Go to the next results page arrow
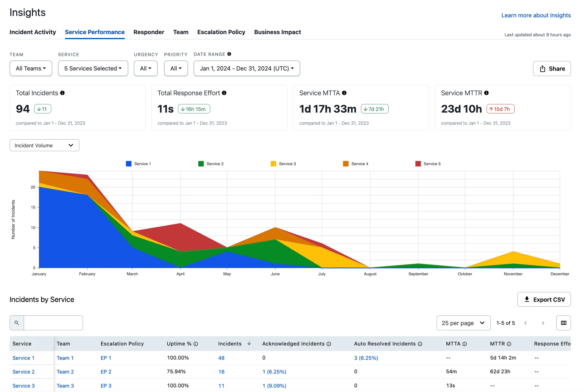Image resolution: width=583 pixels, height=392 pixels. tap(543, 323)
